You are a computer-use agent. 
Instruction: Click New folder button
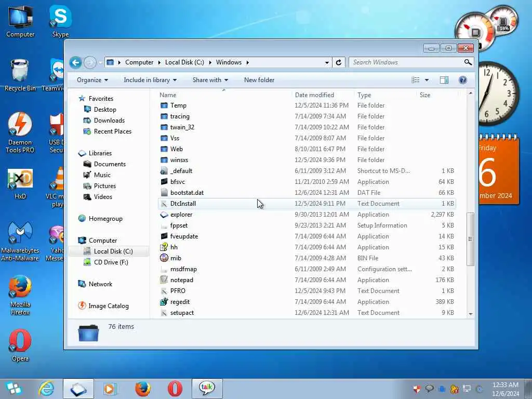click(259, 80)
